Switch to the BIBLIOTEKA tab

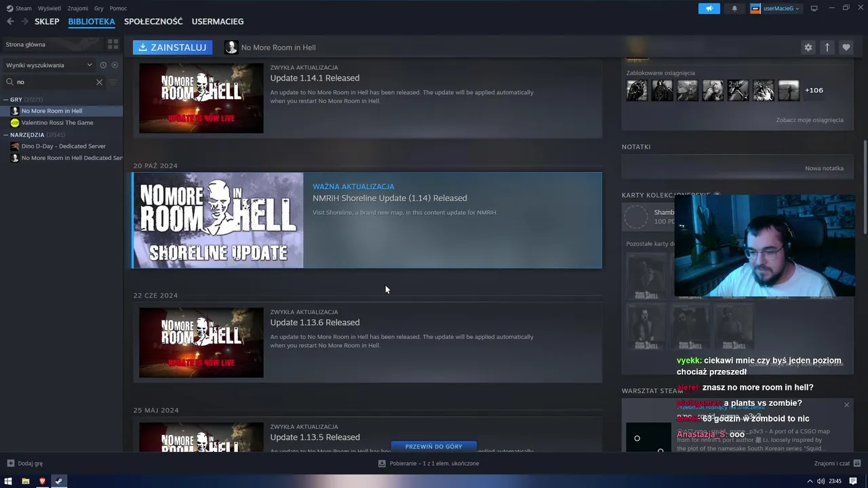point(92,22)
